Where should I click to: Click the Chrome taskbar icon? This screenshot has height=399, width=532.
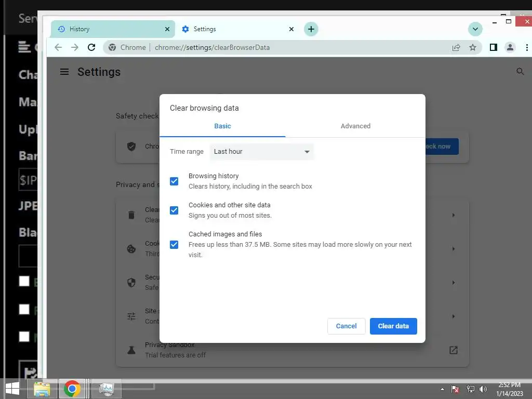click(72, 389)
